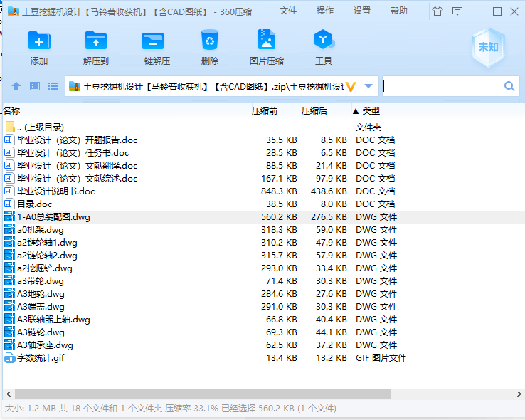Click the skin shirt icon in title bar
This screenshot has height=420, width=525.
tap(437, 11)
